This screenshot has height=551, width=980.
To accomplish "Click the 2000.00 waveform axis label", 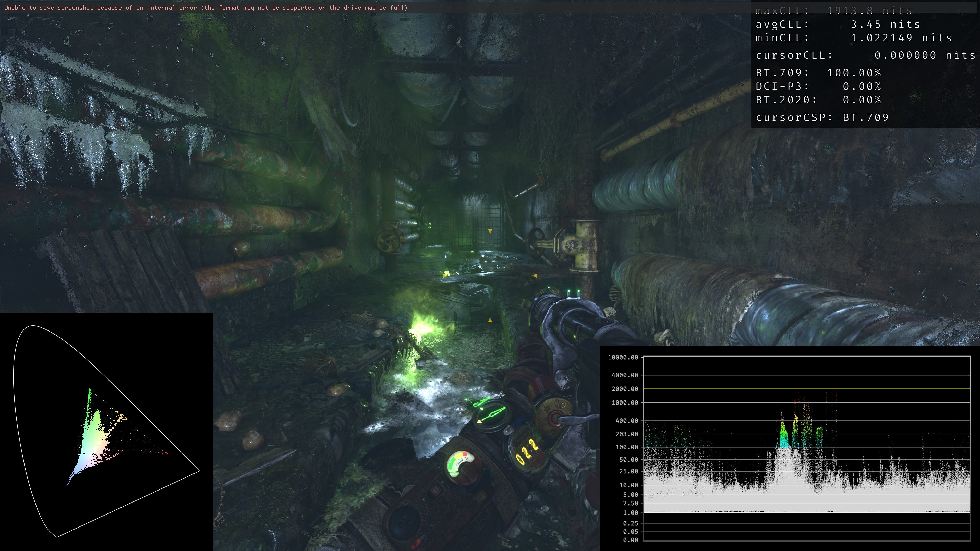I will 625,389.
